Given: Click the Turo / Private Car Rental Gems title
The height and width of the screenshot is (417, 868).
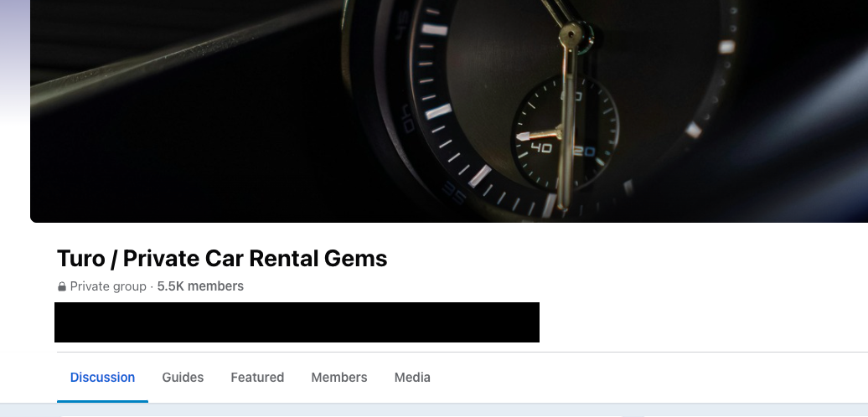Looking at the screenshot, I should (222, 258).
